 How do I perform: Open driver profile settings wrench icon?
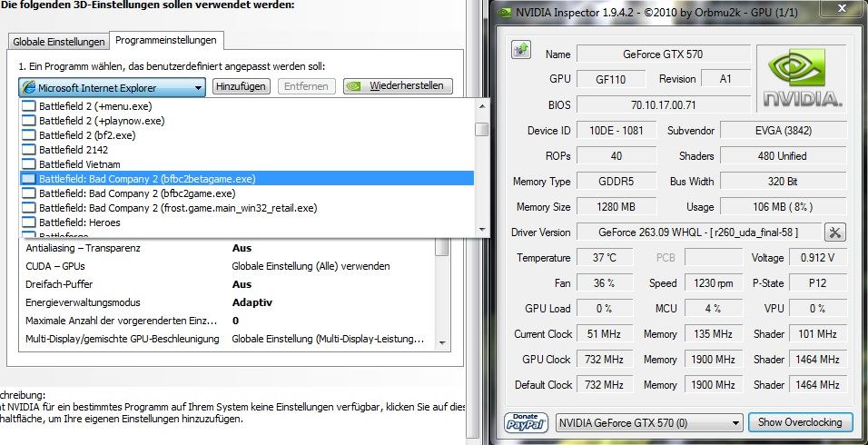pos(834,232)
